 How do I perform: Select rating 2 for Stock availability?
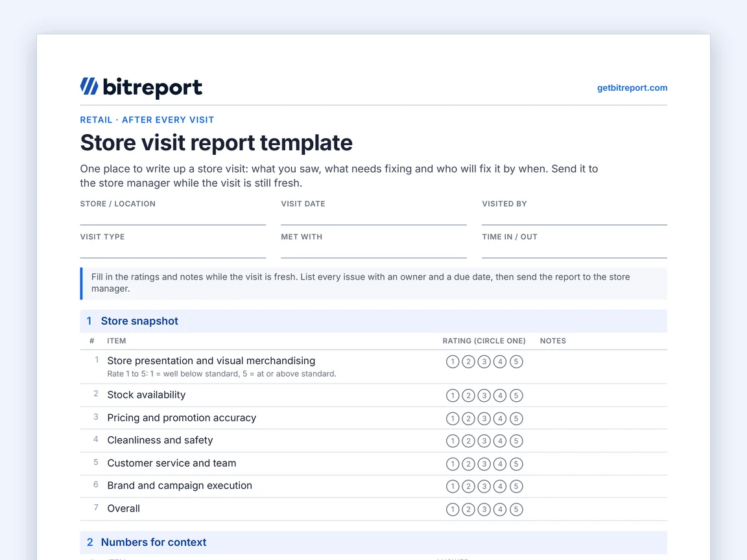coord(468,396)
